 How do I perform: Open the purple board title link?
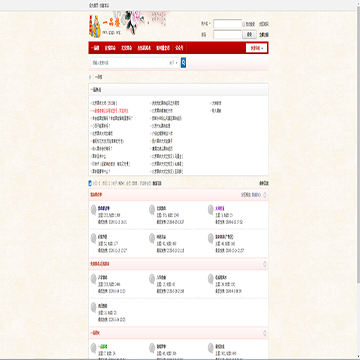(x=220, y=208)
